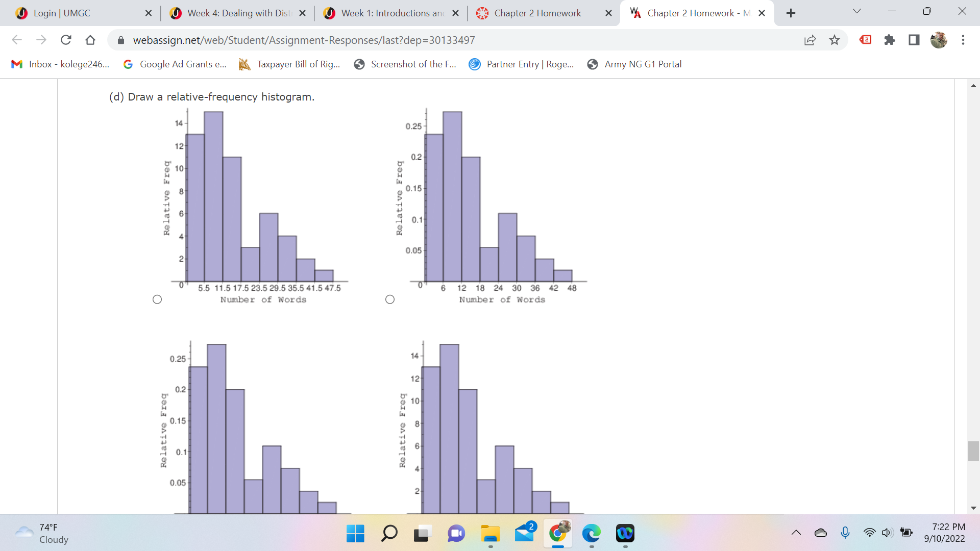Select the first histogram radio button
Image resolution: width=980 pixels, height=551 pixels.
[x=157, y=299]
